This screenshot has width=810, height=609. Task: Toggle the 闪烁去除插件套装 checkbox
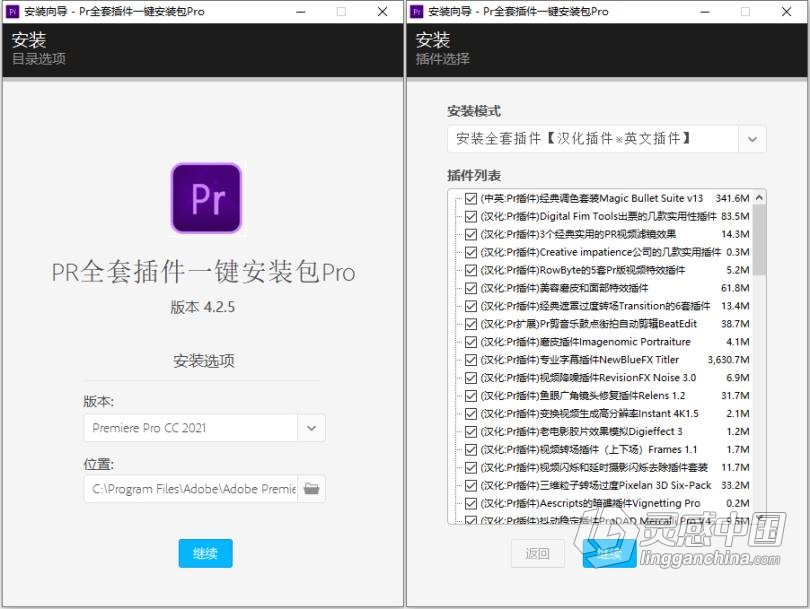point(471,467)
